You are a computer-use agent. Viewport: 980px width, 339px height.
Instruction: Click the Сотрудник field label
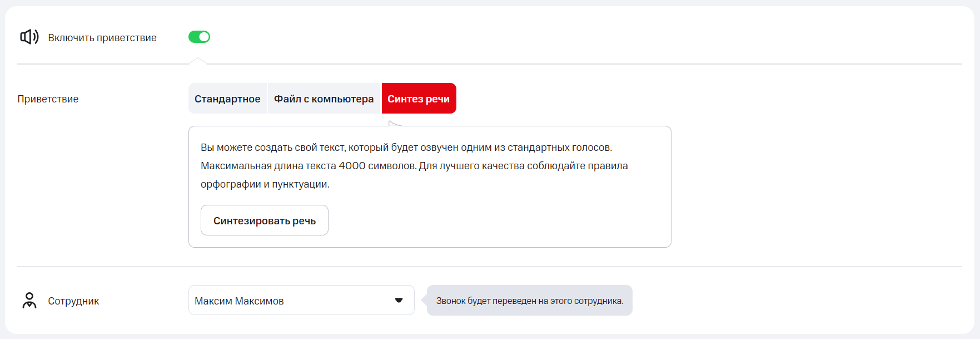(73, 301)
